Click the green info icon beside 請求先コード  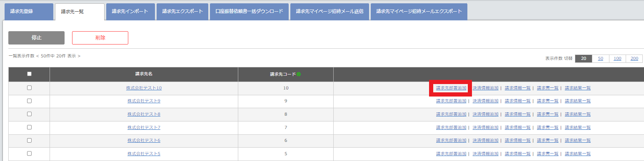299,74
